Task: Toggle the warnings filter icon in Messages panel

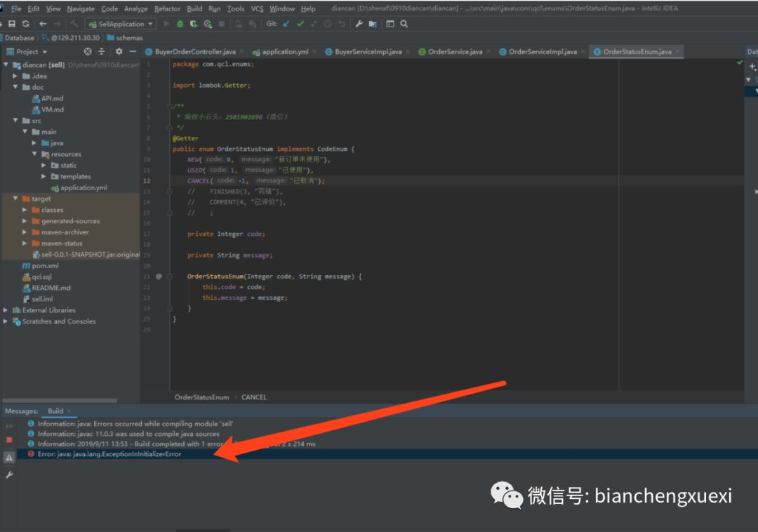Action: click(x=9, y=457)
